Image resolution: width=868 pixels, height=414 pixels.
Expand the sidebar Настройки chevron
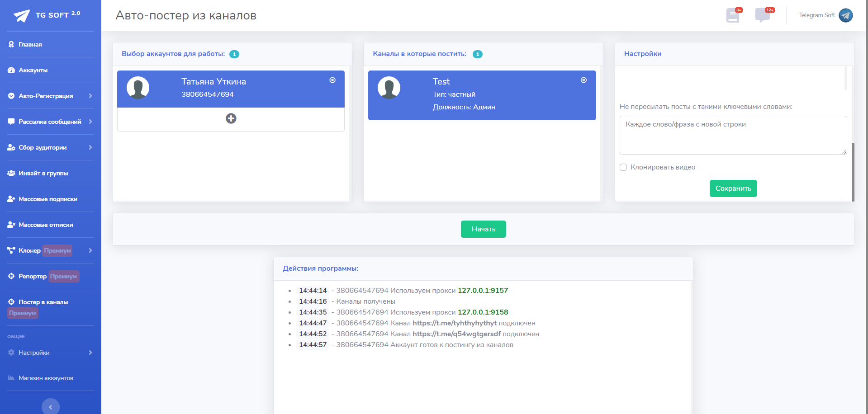click(90, 353)
